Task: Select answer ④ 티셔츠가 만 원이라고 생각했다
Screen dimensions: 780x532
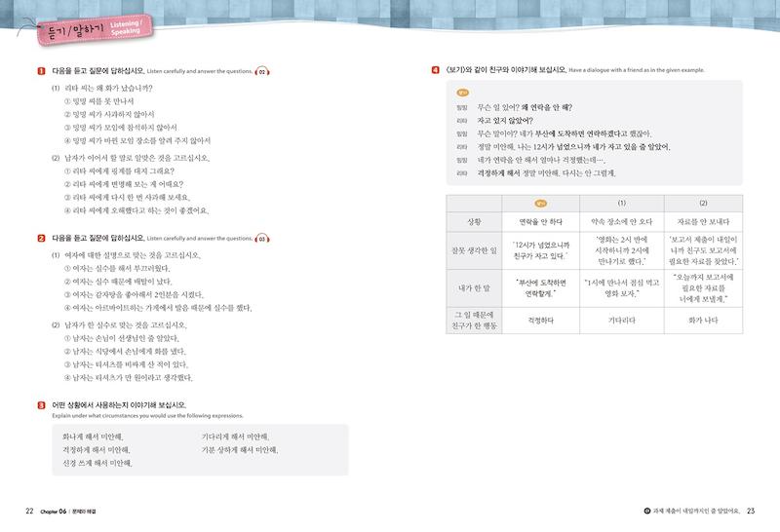Action: [129, 378]
